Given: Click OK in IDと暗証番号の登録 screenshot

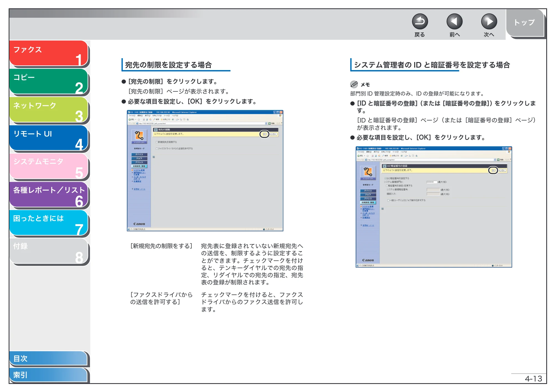Looking at the screenshot, I should [493, 170].
